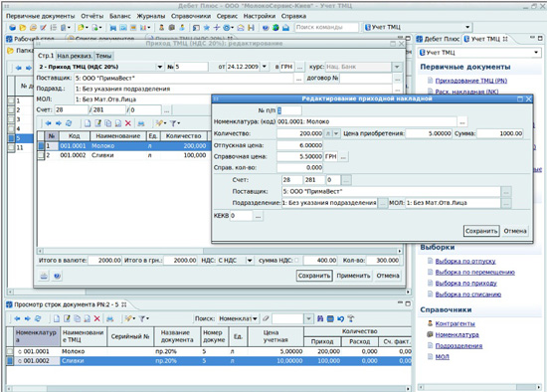The width and height of the screenshot is (547, 392).
Task: Click binoculars search icon in lines panel
Action: [320, 318]
